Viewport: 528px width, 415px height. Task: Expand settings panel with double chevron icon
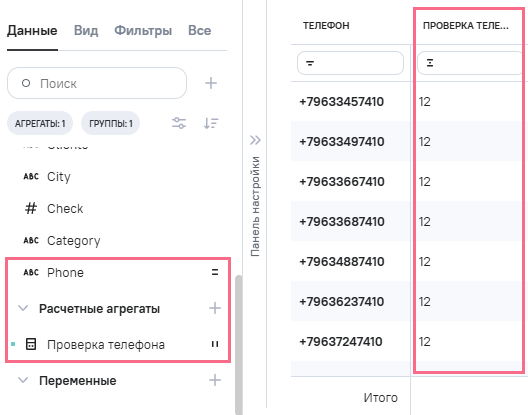tap(255, 140)
